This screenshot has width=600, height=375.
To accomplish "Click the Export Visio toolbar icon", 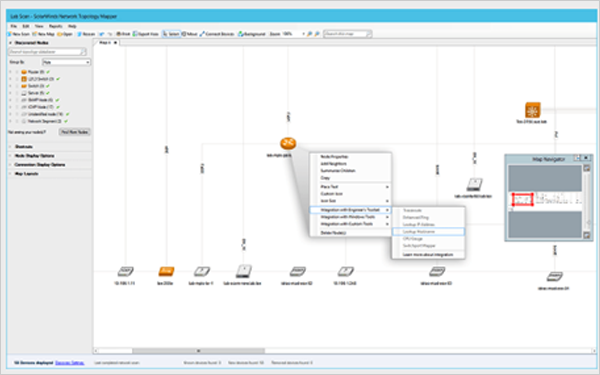I will (x=146, y=34).
